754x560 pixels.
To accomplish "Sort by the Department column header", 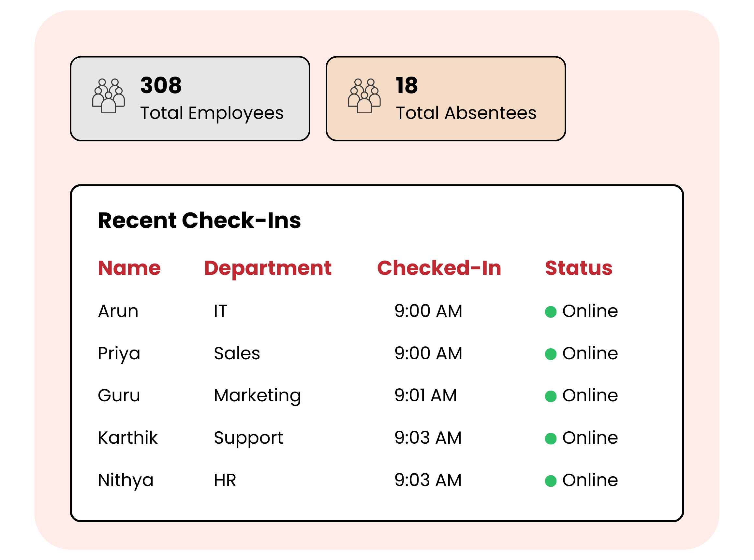I will [x=268, y=268].
